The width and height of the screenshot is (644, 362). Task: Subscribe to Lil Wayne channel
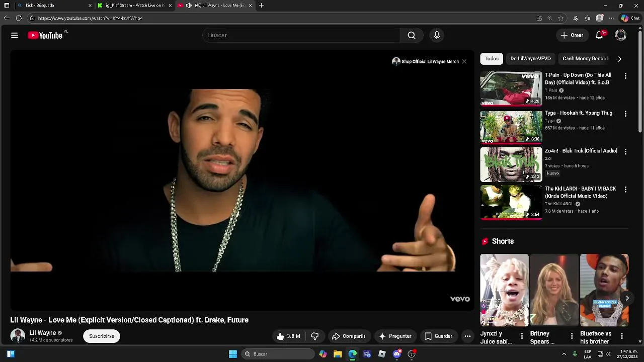102,336
